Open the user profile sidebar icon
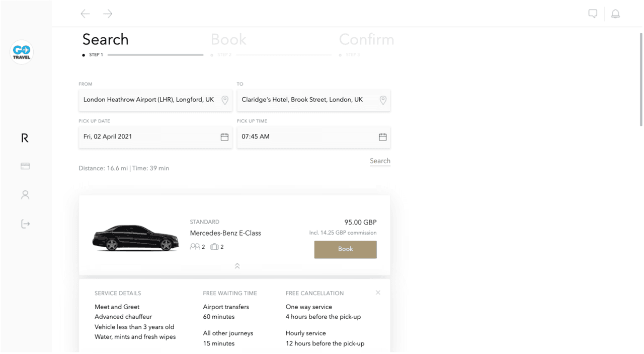This screenshot has width=644, height=354. tap(25, 195)
